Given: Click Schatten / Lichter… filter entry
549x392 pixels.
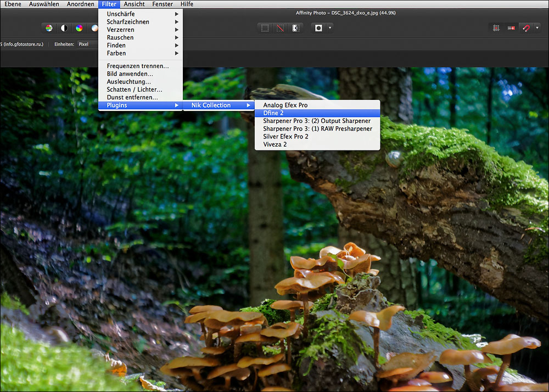Looking at the screenshot, I should (135, 89).
